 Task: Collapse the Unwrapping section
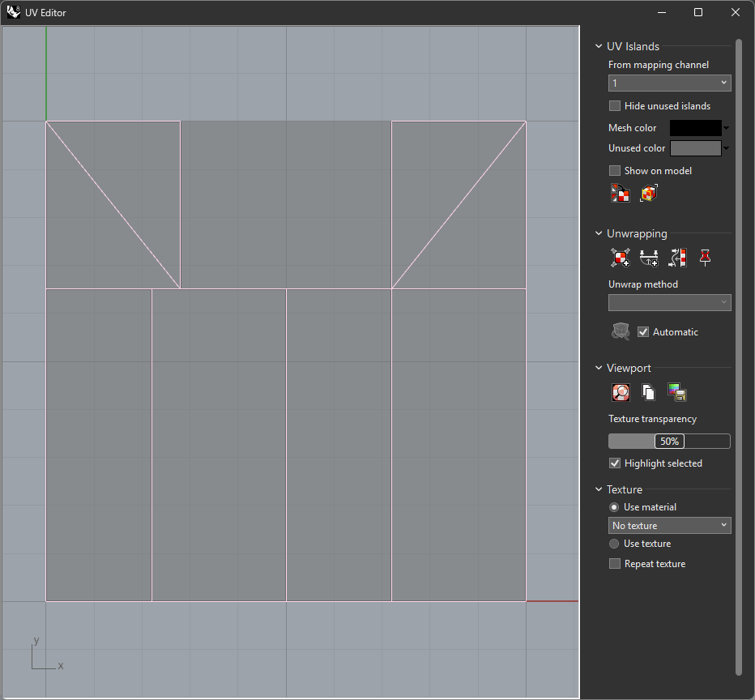pyautogui.click(x=599, y=234)
